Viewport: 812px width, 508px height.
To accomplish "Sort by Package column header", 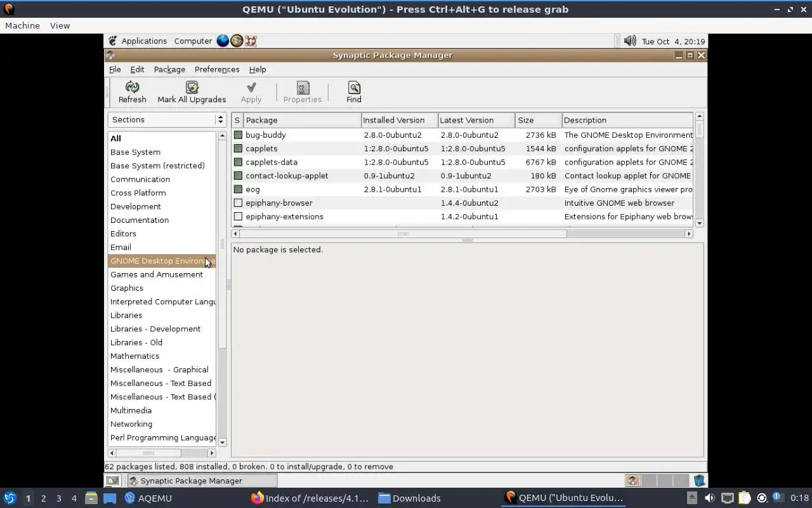I will click(x=303, y=120).
